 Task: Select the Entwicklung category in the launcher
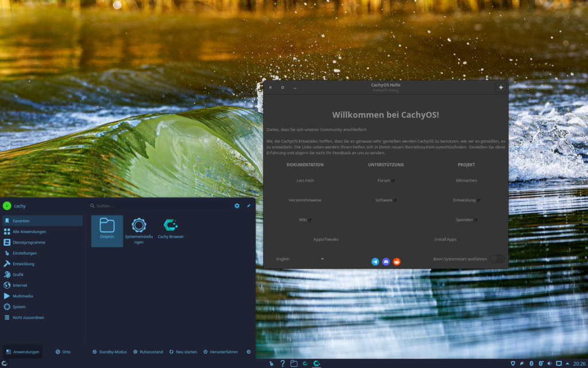[x=42, y=263]
